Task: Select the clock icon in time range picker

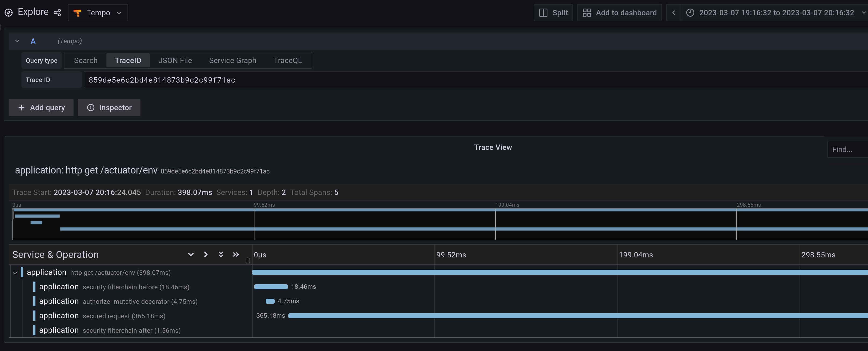Action: (x=690, y=12)
